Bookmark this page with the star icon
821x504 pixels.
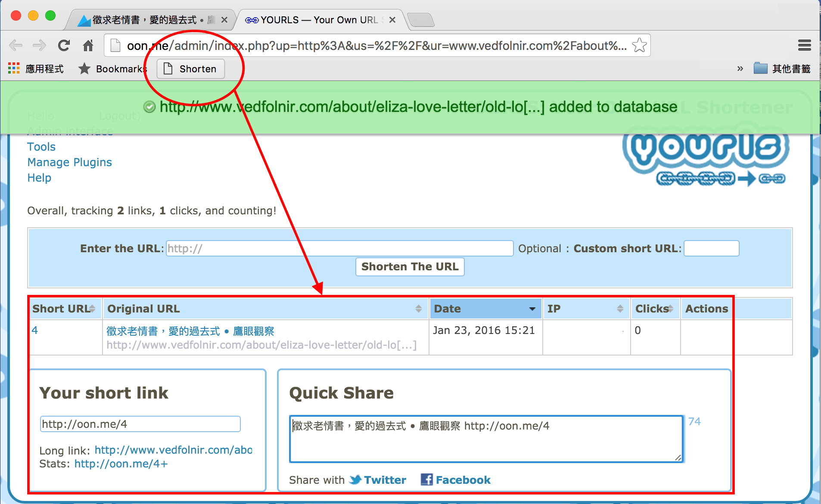639,45
